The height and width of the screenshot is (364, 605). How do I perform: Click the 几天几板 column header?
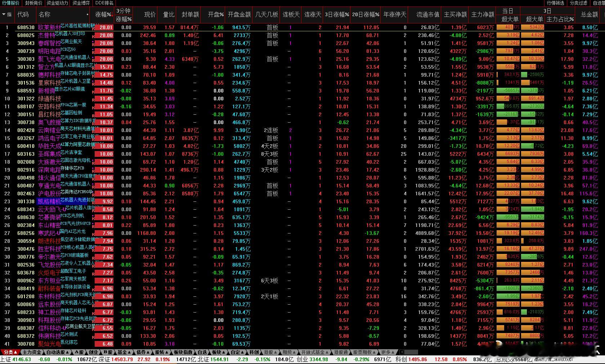coord(266,14)
